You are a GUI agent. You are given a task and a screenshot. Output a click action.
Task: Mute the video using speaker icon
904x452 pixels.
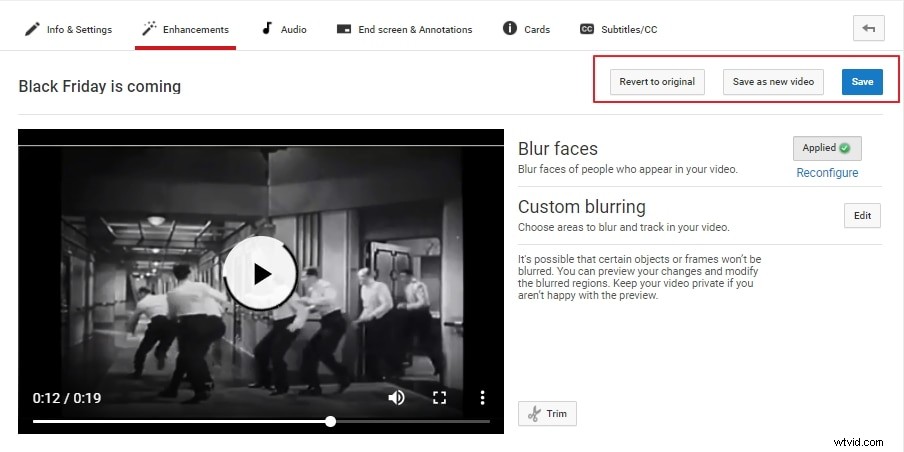tap(396, 397)
